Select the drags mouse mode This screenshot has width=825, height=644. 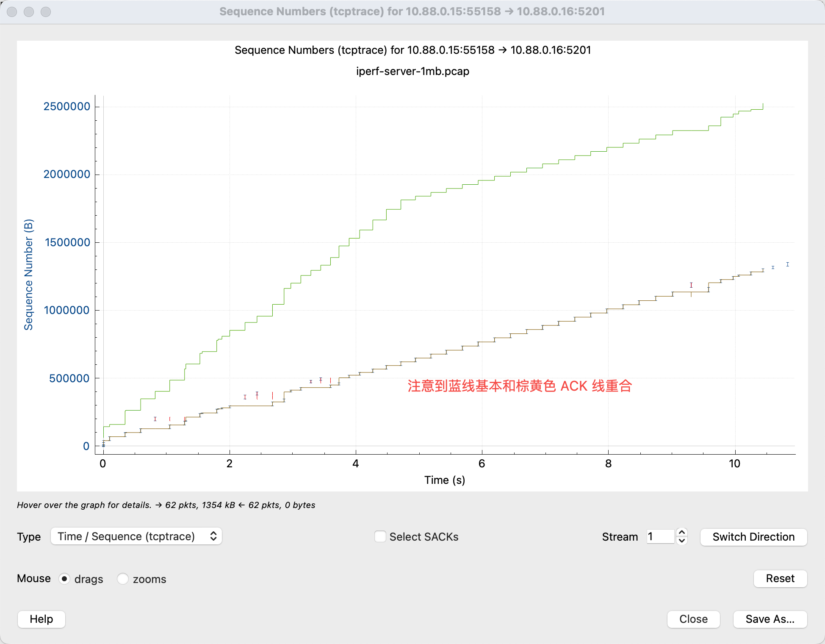64,579
